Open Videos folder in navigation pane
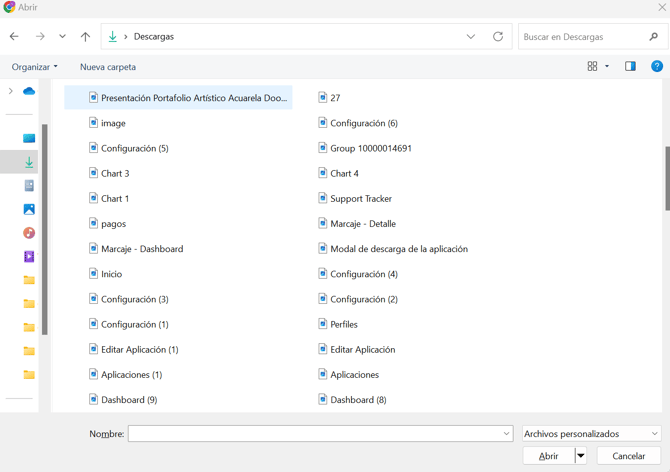This screenshot has height=472, width=670. tap(29, 257)
